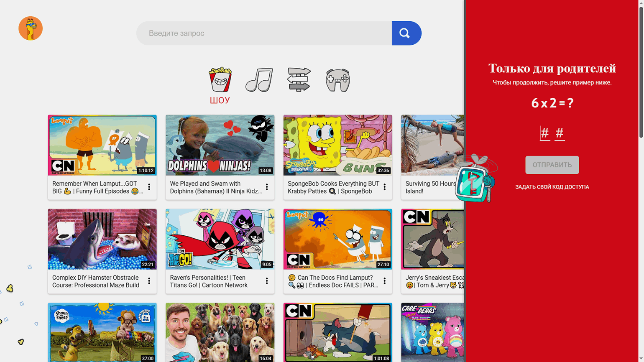Click the second digit answer field
Viewport: 644px width, 362px height.
[x=560, y=133]
